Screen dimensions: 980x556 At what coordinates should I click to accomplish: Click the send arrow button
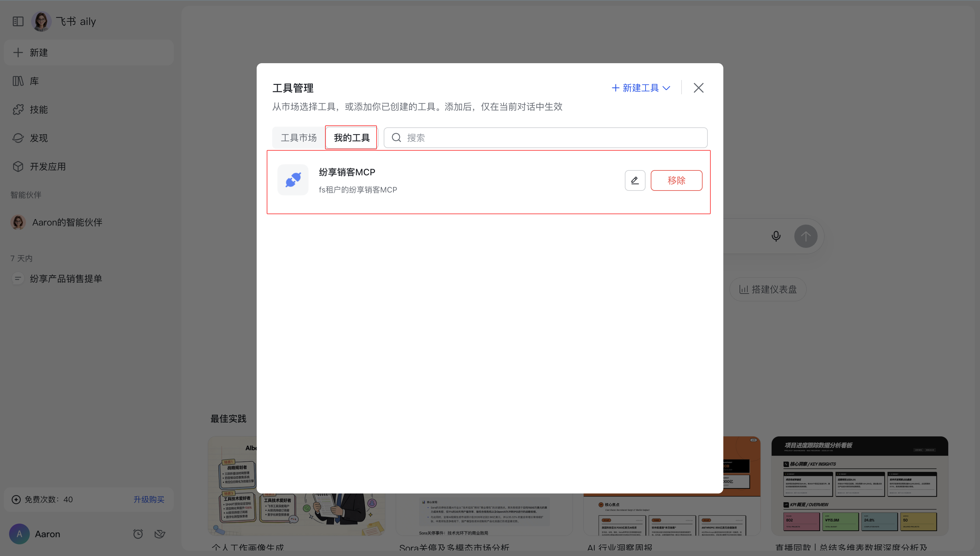[x=805, y=236]
